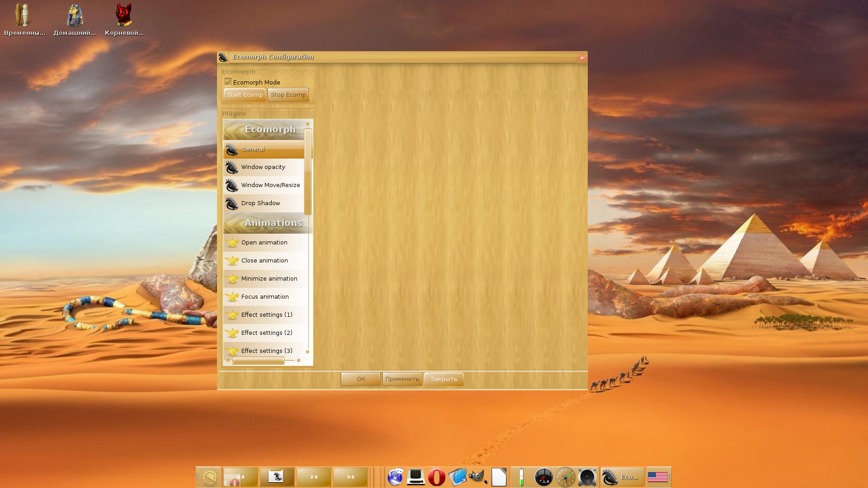868x488 pixels.
Task: Launch Opera browser from shelf
Action: (x=437, y=477)
